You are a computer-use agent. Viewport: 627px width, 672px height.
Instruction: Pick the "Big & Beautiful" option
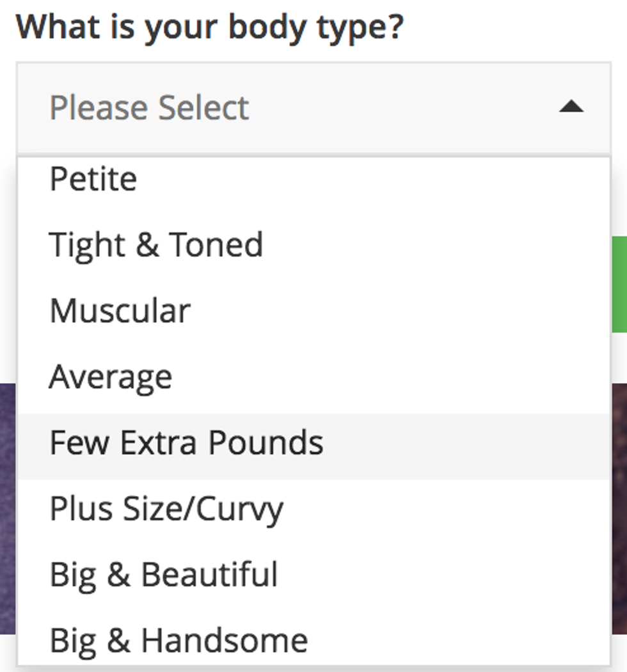pos(164,574)
